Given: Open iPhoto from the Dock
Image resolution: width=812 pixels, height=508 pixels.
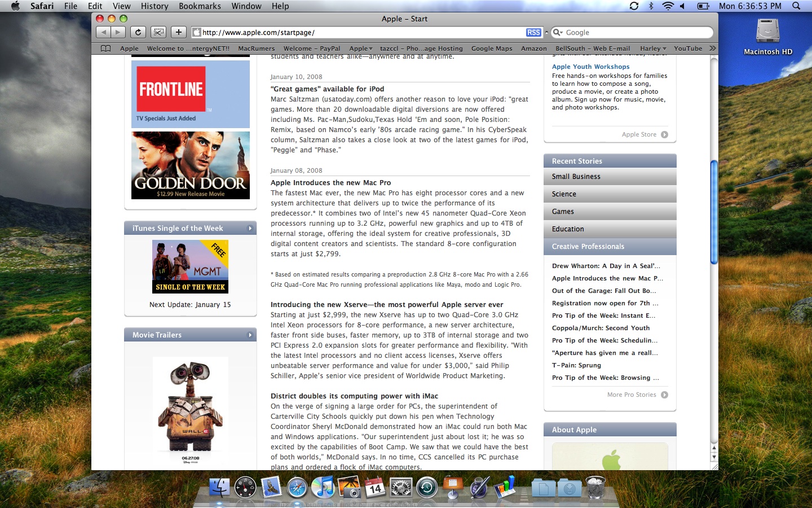Looking at the screenshot, I should (x=349, y=487).
